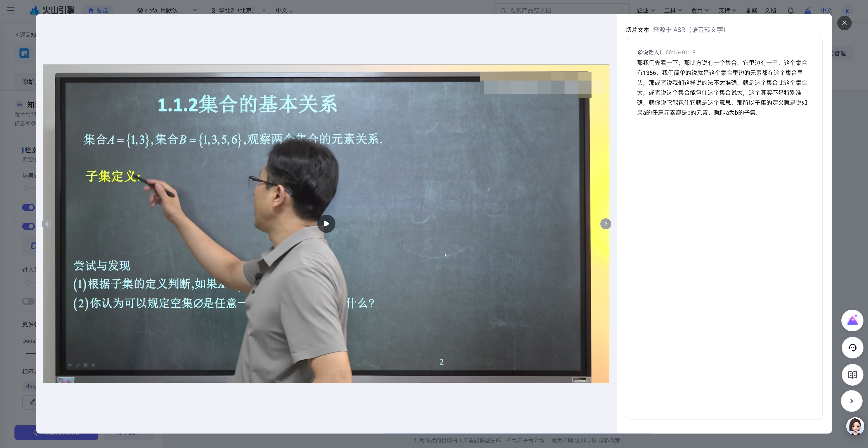Open the 工具 menu
The height and width of the screenshot is (448, 868).
click(672, 10)
